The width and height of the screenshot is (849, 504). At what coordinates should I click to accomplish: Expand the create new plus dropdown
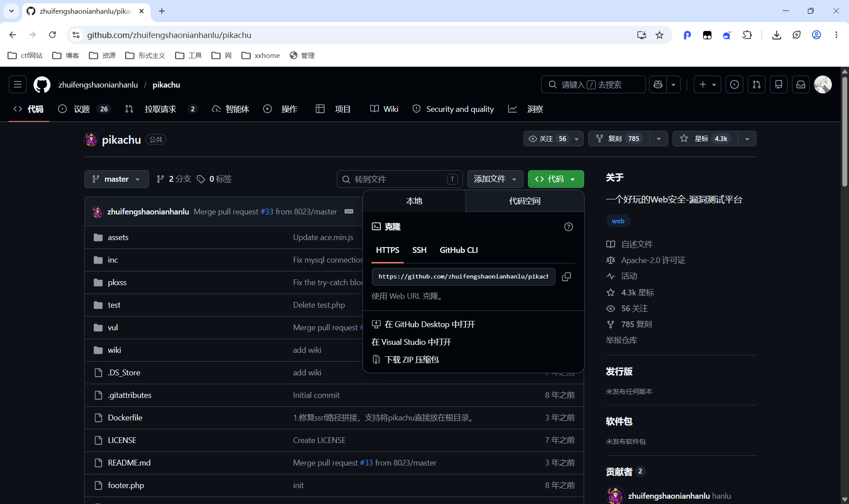tap(707, 84)
